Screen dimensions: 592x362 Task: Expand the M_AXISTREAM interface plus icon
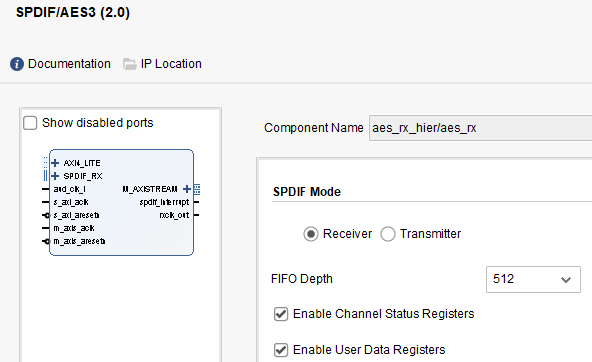point(187,189)
